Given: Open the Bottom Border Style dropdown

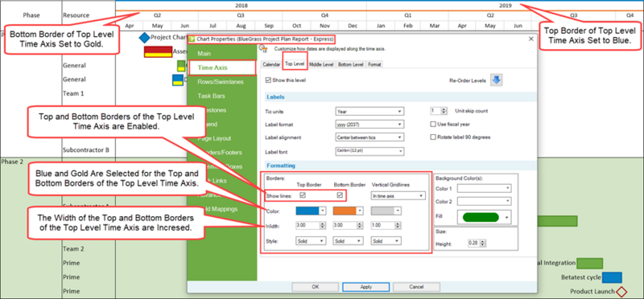Looking at the screenshot, I should click(x=349, y=241).
